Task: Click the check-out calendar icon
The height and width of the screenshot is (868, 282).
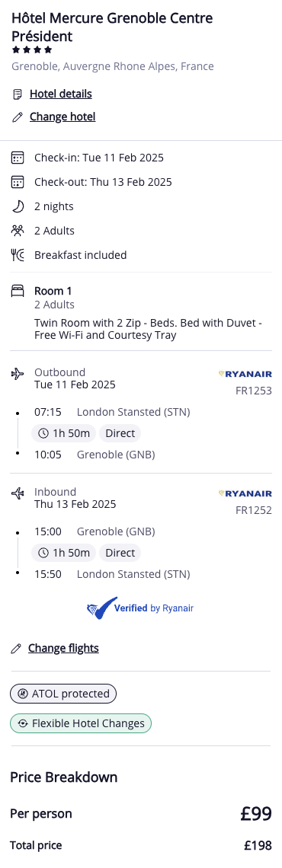Action: coord(18,182)
